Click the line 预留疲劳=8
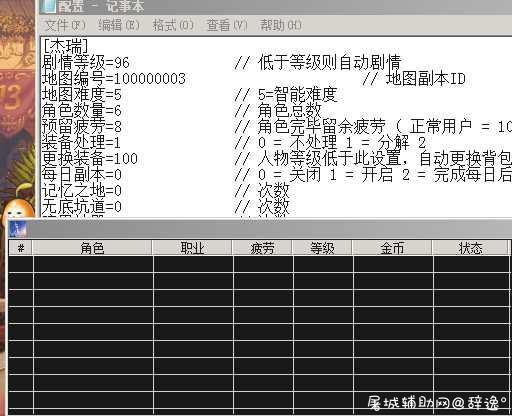Screen dimensions: 512x416 (x=82, y=126)
